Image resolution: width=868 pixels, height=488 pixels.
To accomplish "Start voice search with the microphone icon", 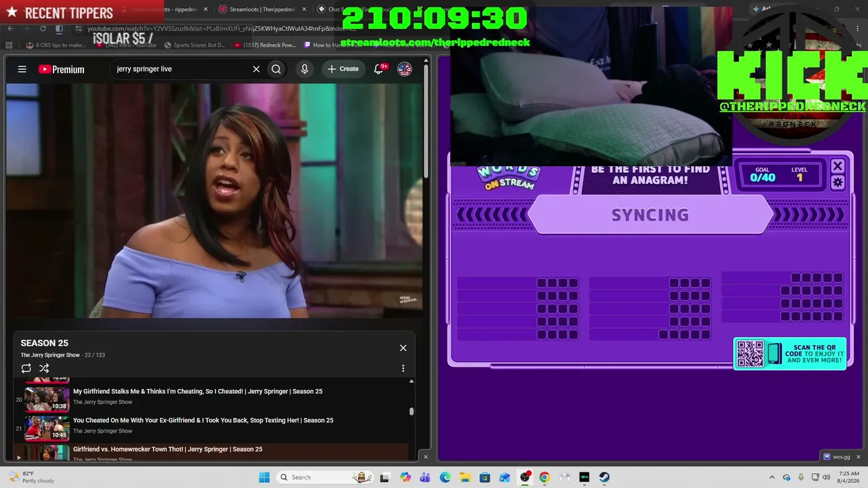I will pyautogui.click(x=304, y=69).
